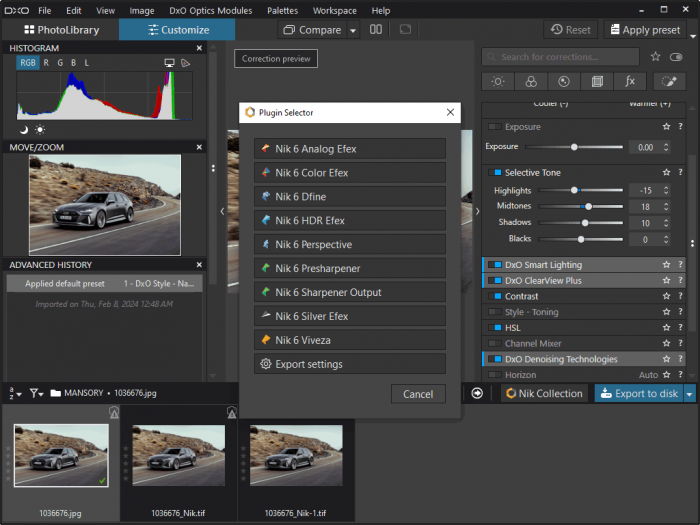700x525 pixels.
Task: Open the Light corrections palette icon
Action: [x=499, y=82]
